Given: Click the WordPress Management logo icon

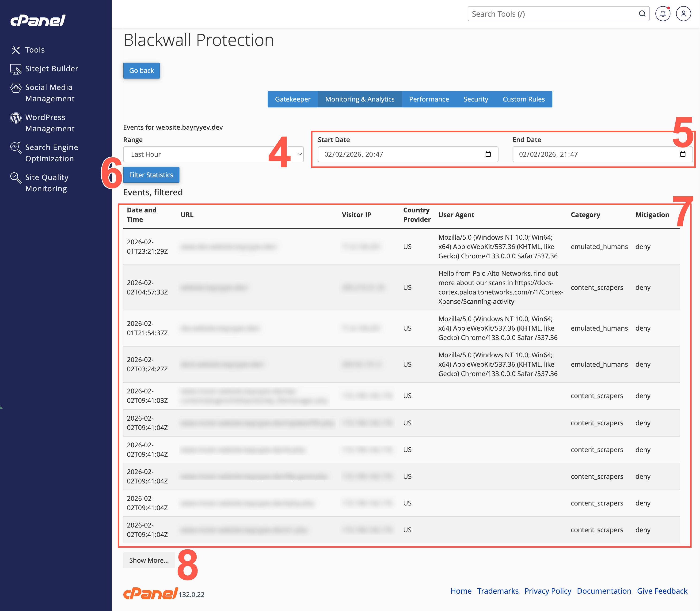Looking at the screenshot, I should 16,118.
